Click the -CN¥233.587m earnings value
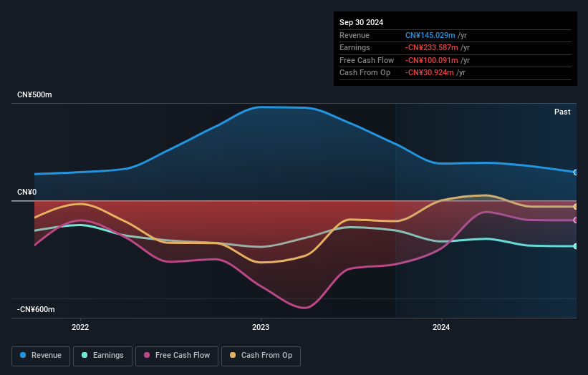Viewport: 588px width, 375px height. pyautogui.click(x=432, y=47)
